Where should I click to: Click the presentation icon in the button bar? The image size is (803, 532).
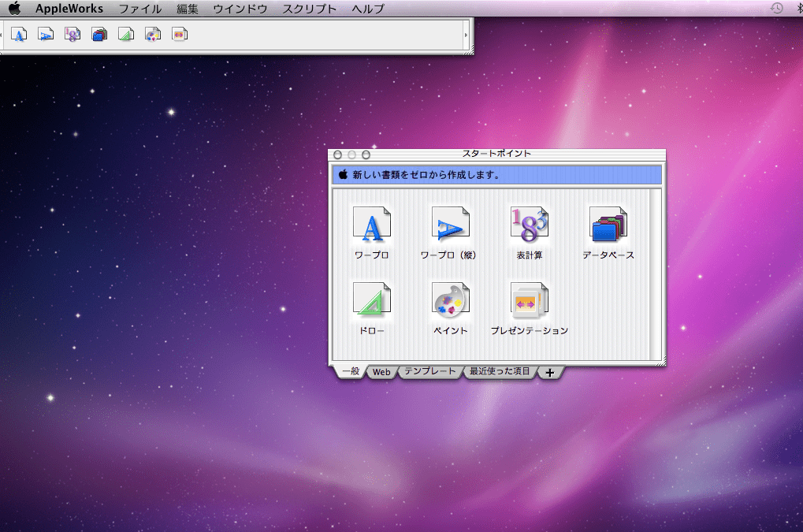pyautogui.click(x=179, y=35)
